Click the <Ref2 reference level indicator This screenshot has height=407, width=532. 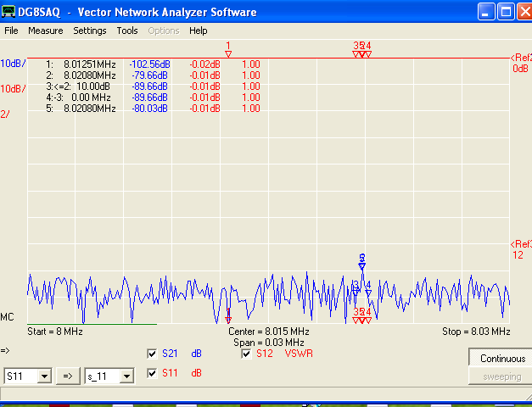pos(520,58)
